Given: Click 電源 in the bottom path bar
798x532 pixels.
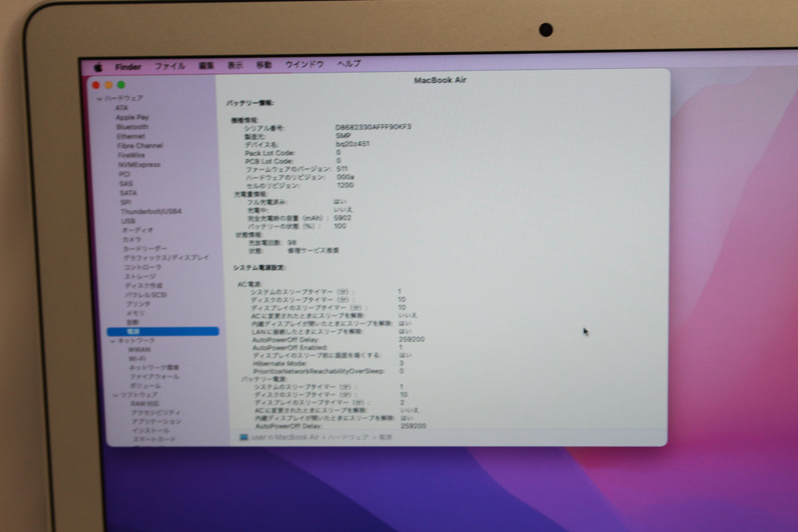Looking at the screenshot, I should pos(385,438).
